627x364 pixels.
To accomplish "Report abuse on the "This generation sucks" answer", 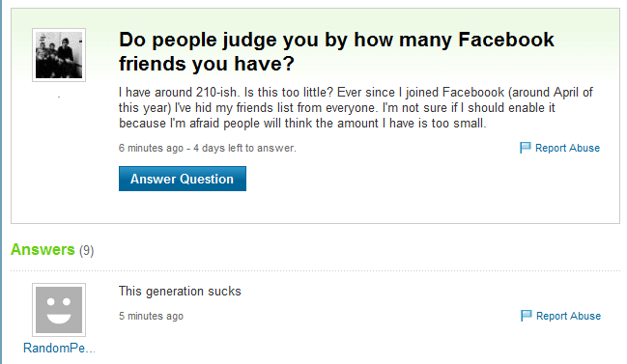I will point(568,316).
